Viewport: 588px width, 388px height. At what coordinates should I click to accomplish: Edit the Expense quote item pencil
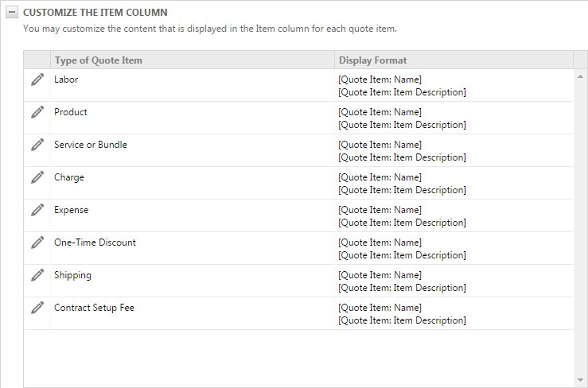click(37, 210)
